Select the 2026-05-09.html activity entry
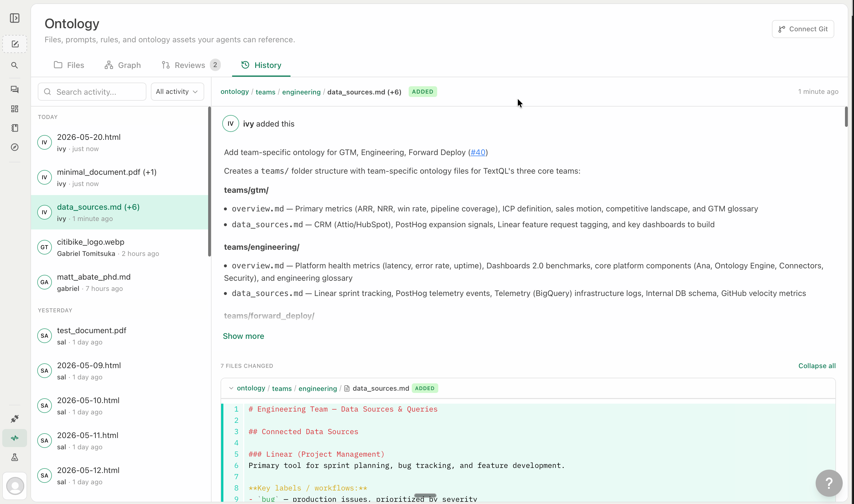 pyautogui.click(x=120, y=371)
